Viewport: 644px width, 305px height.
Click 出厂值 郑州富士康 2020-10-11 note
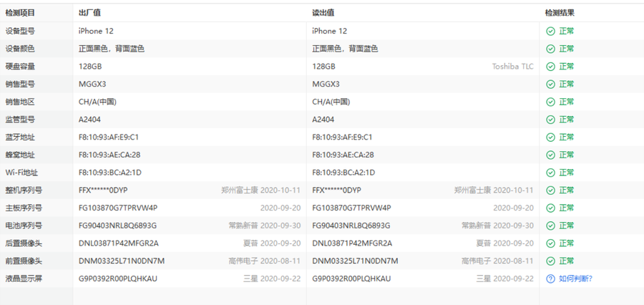point(260,190)
